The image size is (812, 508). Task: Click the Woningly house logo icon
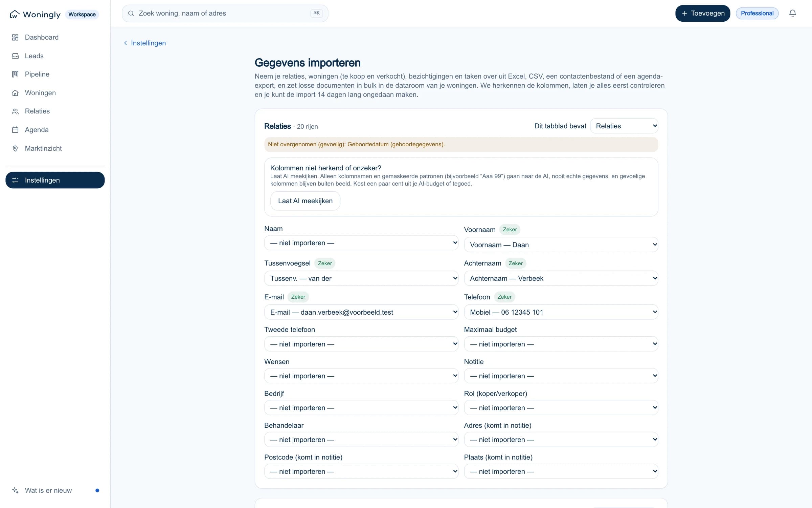coord(15,14)
